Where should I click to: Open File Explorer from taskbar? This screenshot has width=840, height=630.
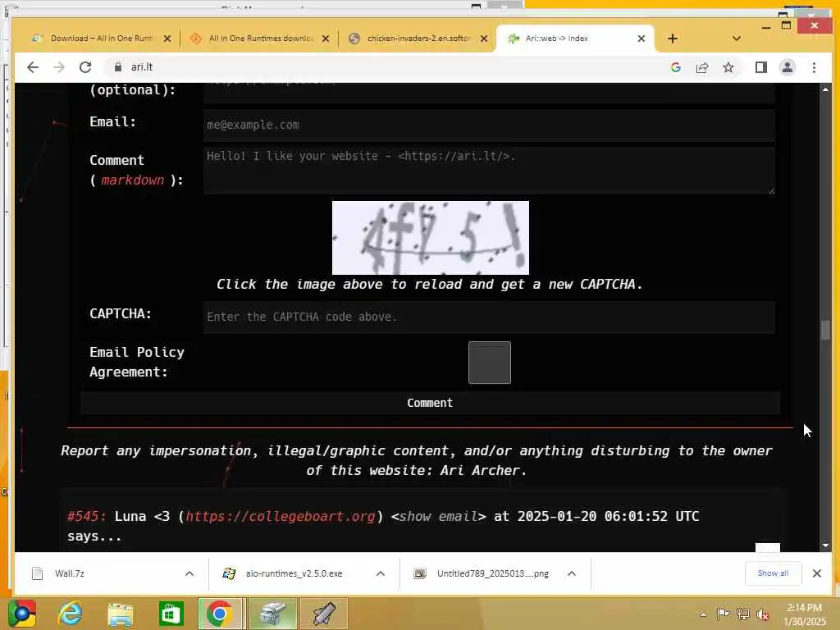[x=121, y=614]
